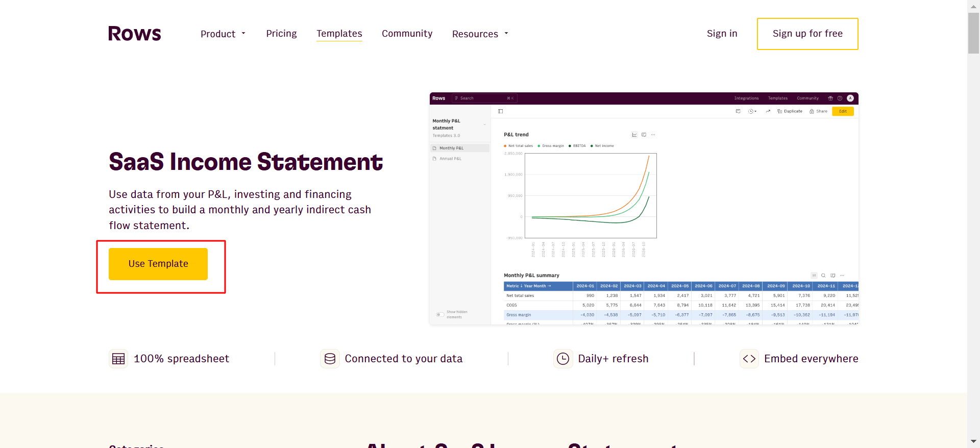The width and height of the screenshot is (980, 448).
Task: Open the Templates nav item
Action: 339,34
